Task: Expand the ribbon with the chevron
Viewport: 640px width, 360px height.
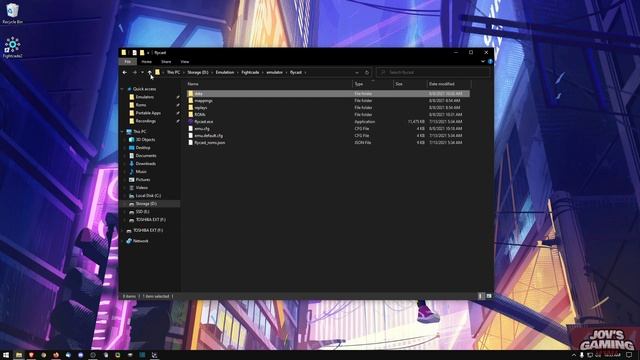Action: pyautogui.click(x=483, y=62)
